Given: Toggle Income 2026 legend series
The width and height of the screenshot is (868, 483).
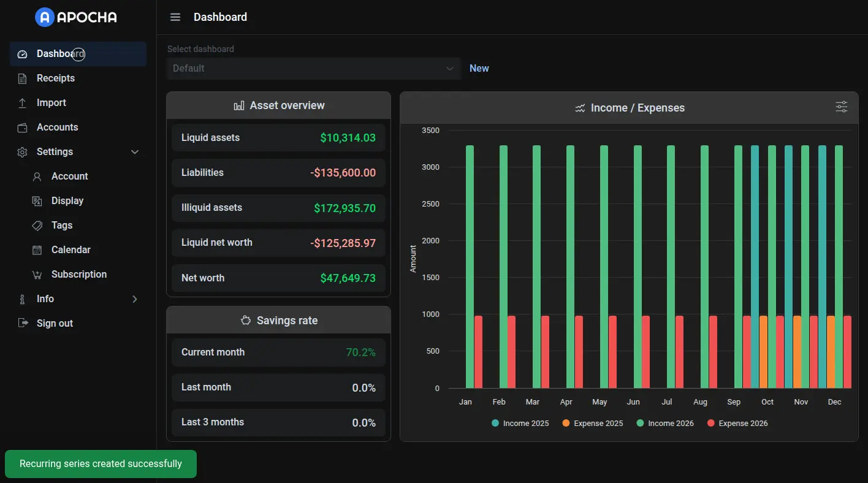Looking at the screenshot, I should coord(665,424).
